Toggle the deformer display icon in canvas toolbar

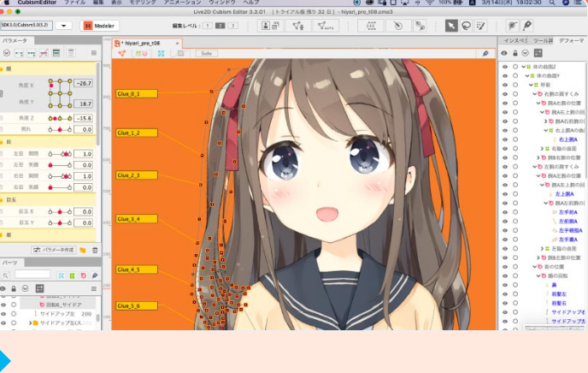point(141,53)
